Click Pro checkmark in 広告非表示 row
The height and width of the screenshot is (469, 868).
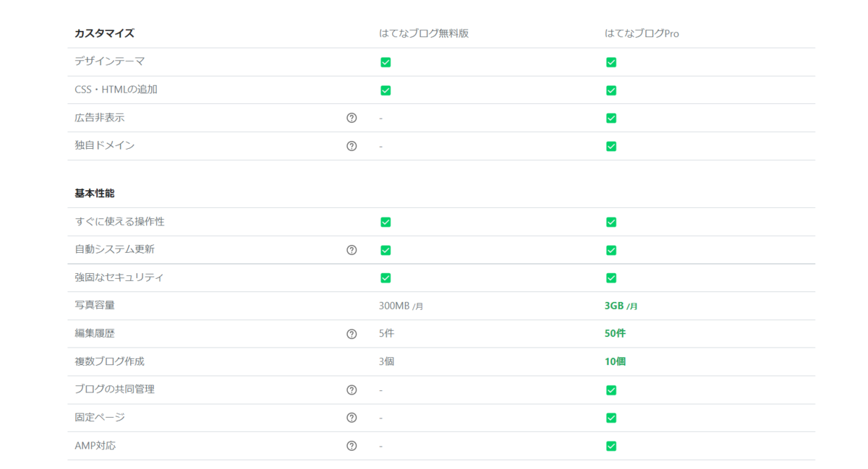pyautogui.click(x=611, y=118)
